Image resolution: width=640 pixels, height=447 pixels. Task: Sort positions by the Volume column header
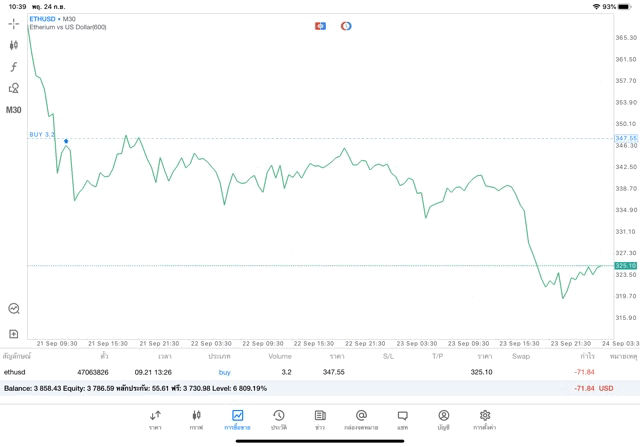point(281,356)
